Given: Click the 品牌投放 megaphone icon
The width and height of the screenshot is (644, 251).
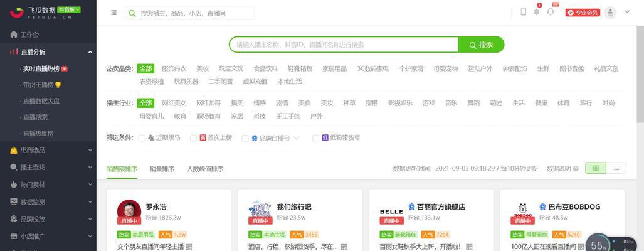Looking at the screenshot, I should pyautogui.click(x=14, y=219).
